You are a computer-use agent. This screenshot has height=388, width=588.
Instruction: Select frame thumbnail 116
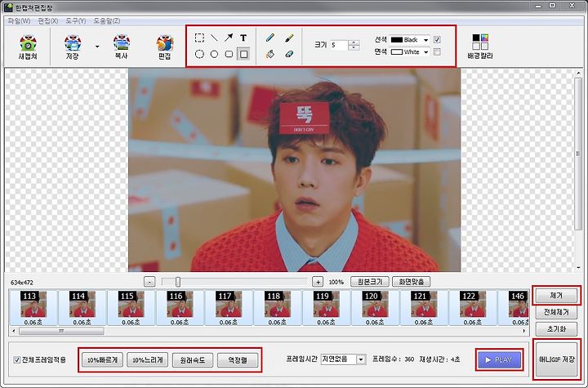(x=180, y=308)
